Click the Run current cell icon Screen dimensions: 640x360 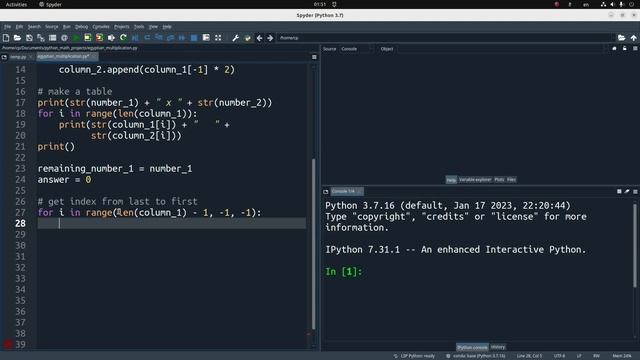(x=88, y=38)
